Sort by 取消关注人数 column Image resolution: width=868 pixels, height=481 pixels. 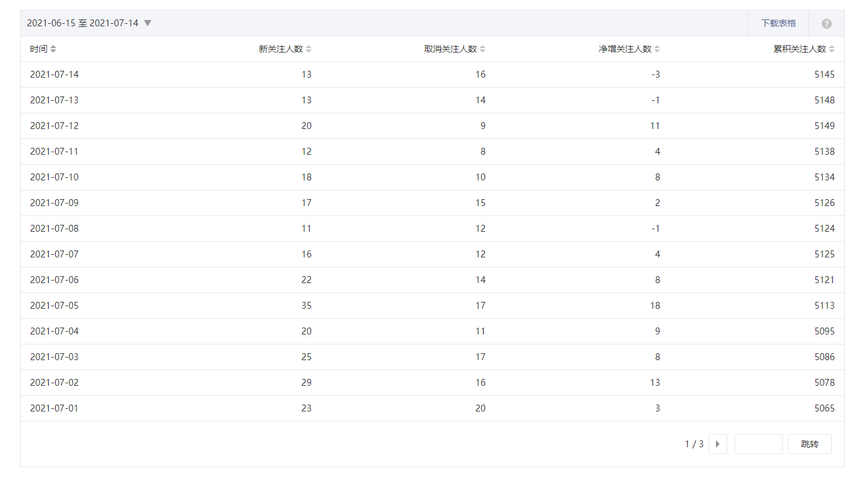coord(483,49)
